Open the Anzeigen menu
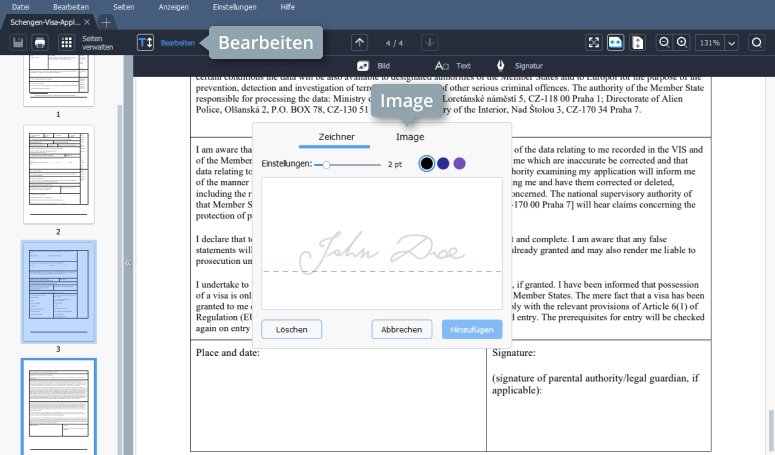The width and height of the screenshot is (775, 455). [x=173, y=7]
